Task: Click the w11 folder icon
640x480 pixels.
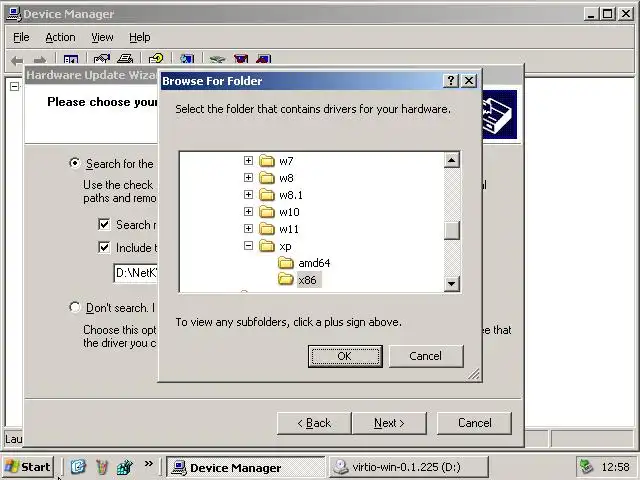Action: (x=267, y=229)
